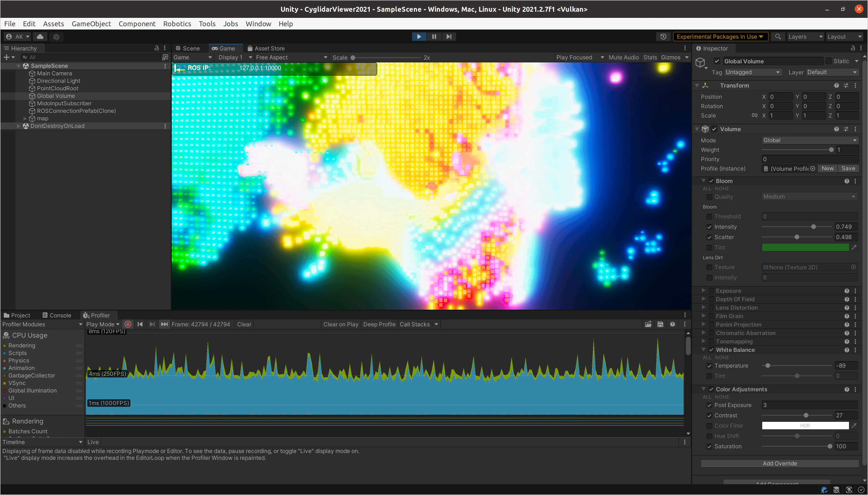Click the Bloom Scatter slider

(x=797, y=237)
